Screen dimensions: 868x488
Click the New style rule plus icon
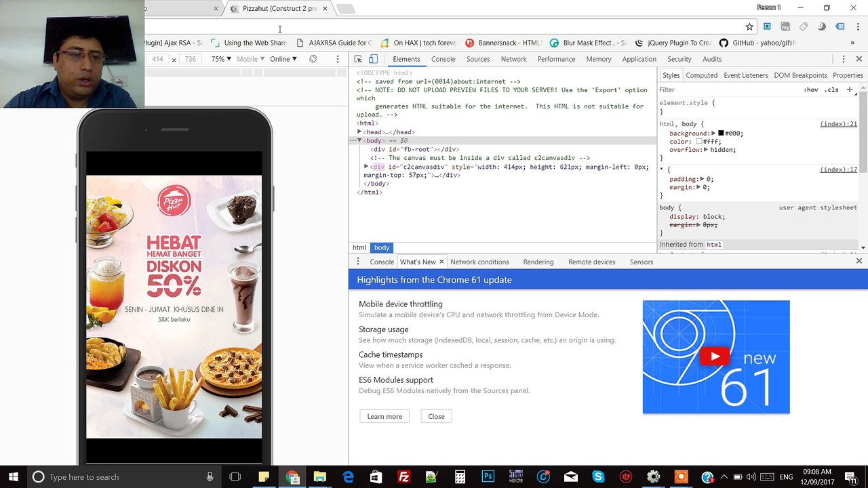coord(849,89)
